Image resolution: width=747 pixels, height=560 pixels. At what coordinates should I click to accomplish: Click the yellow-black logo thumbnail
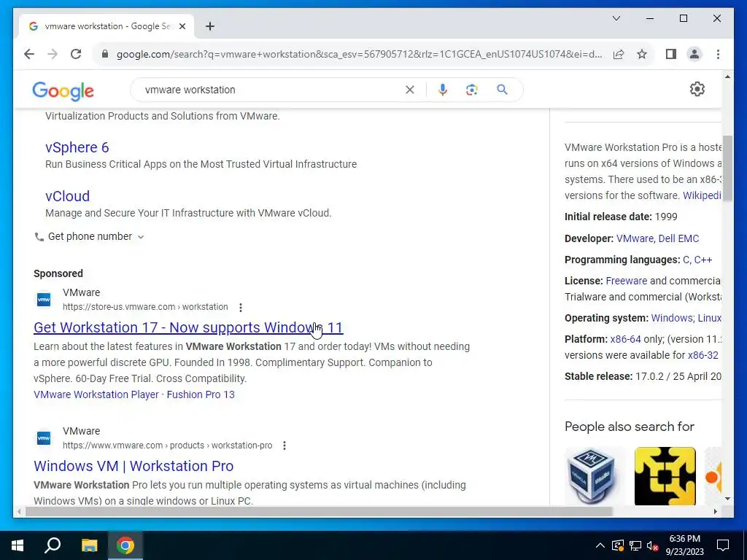(665, 476)
